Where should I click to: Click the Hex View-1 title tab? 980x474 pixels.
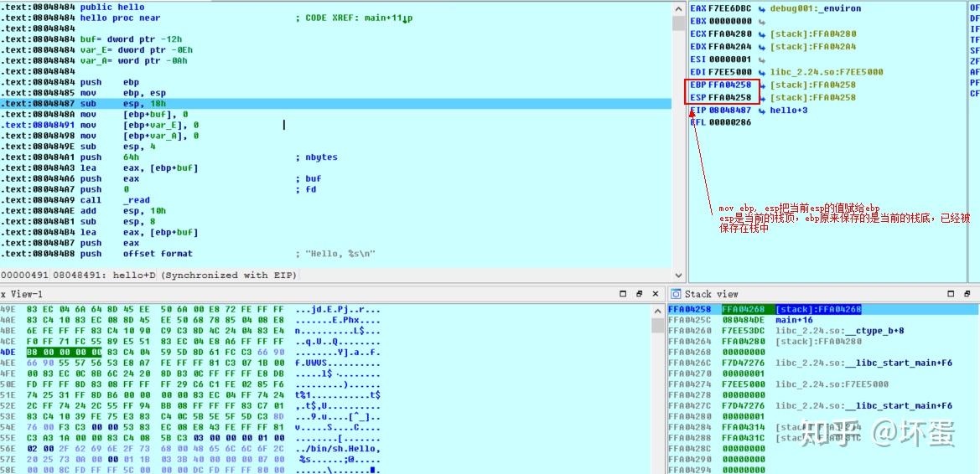(x=21, y=294)
